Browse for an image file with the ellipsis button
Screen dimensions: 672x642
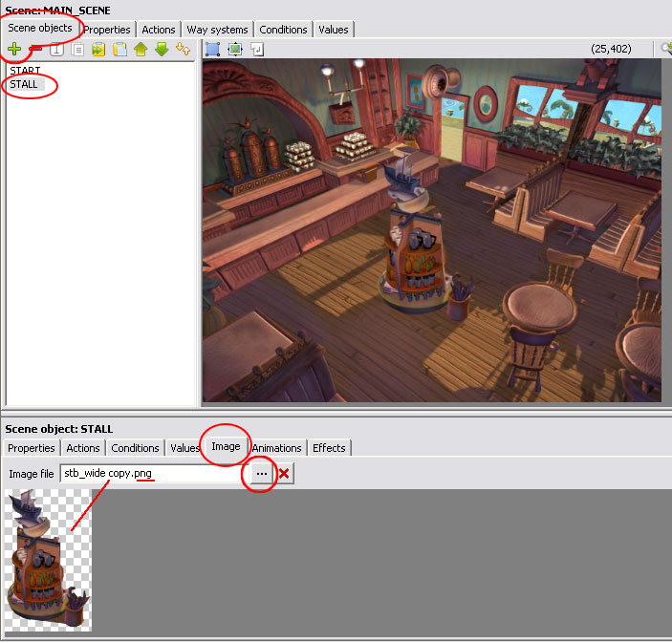(x=261, y=473)
